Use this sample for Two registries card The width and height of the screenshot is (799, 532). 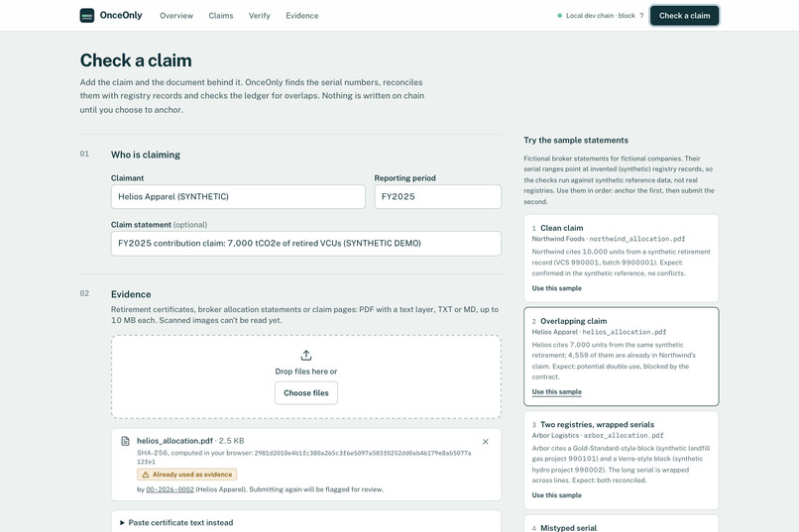click(x=556, y=494)
